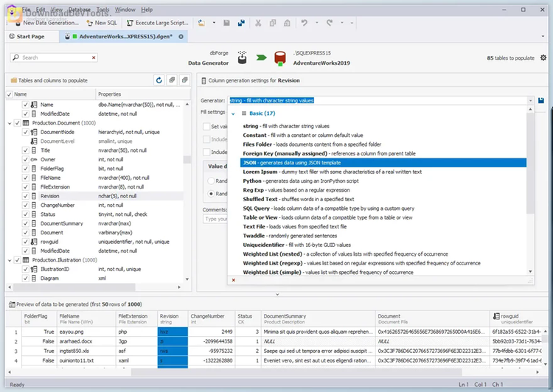The width and height of the screenshot is (553, 392).
Task: Toggle the select-all checkbox in Name header
Action: (x=9, y=94)
